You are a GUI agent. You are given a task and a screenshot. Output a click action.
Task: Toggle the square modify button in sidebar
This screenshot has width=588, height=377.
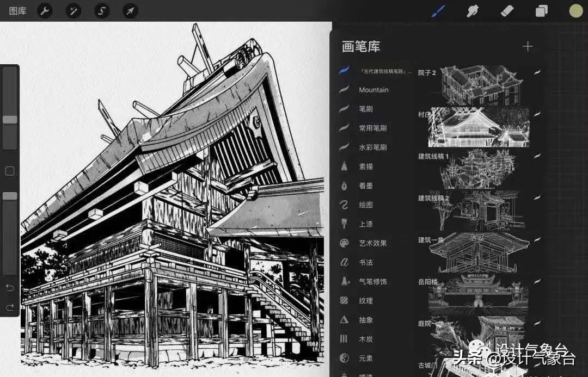tap(10, 171)
